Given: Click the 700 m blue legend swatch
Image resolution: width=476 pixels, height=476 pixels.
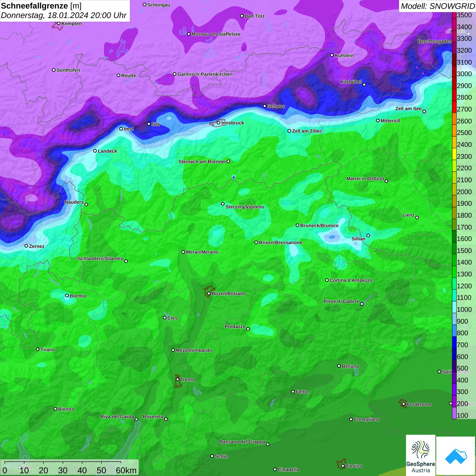Looking at the screenshot, I should (454, 342).
